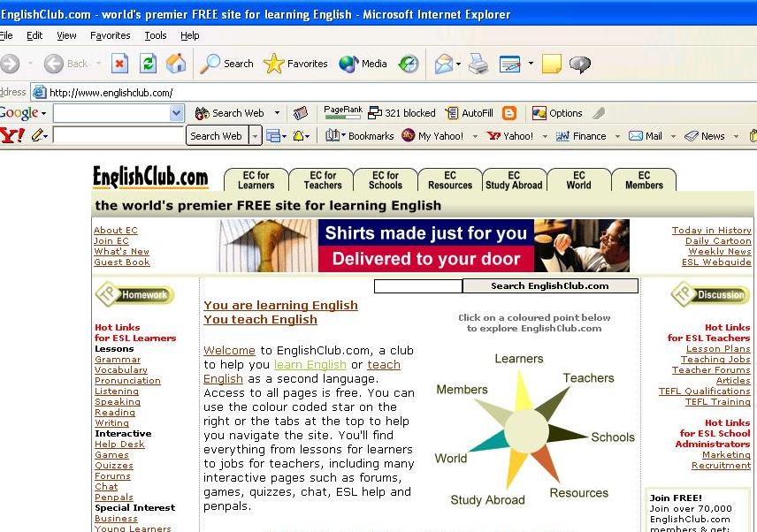Open the Tools menu
The width and height of the screenshot is (757, 532).
coord(156,35)
